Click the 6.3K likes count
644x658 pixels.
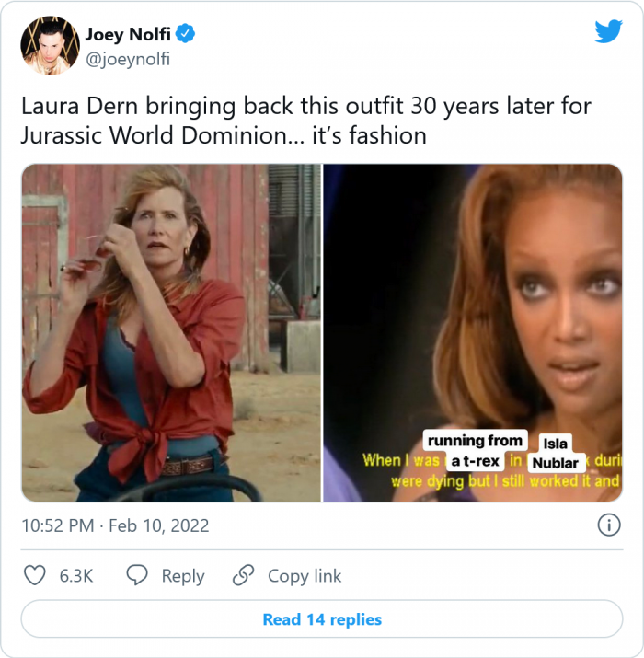click(x=77, y=576)
